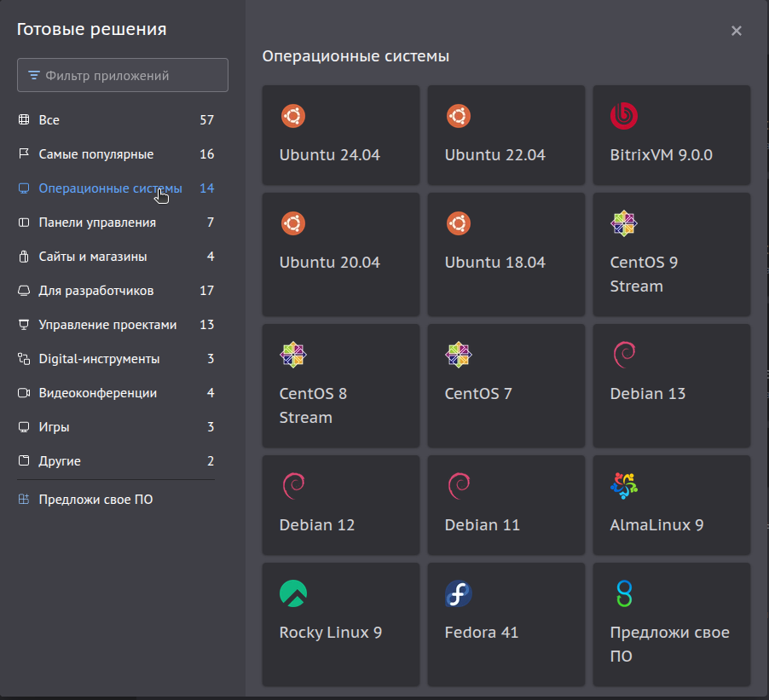Viewport: 769px width, 700px height.
Task: Click the shopping bag icon beside Сайты и магазины
Action: (24, 257)
